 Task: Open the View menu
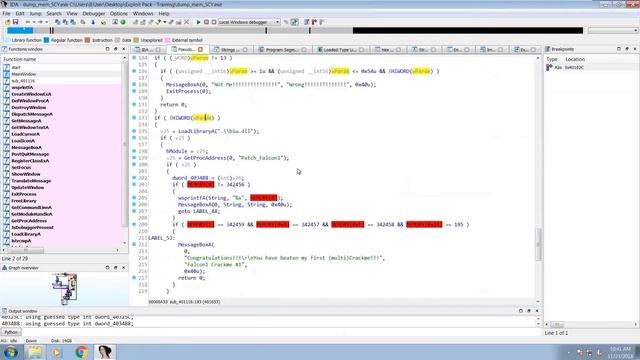tap(72, 13)
